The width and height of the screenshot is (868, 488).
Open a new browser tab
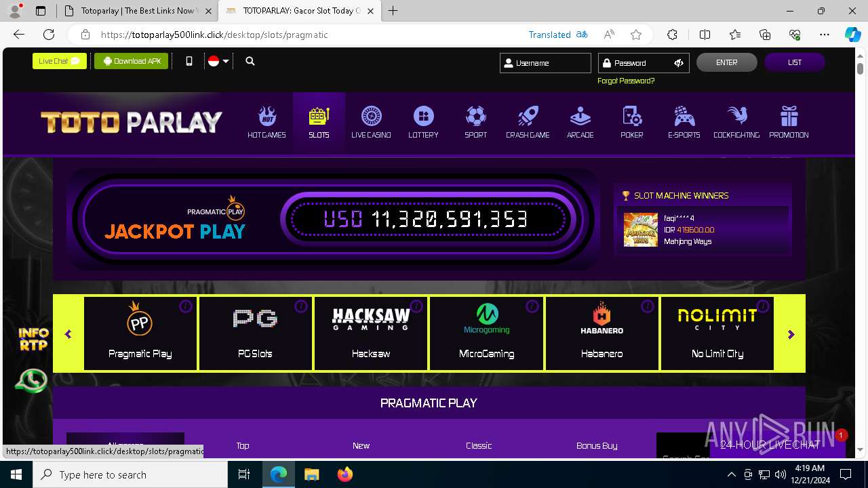(393, 11)
